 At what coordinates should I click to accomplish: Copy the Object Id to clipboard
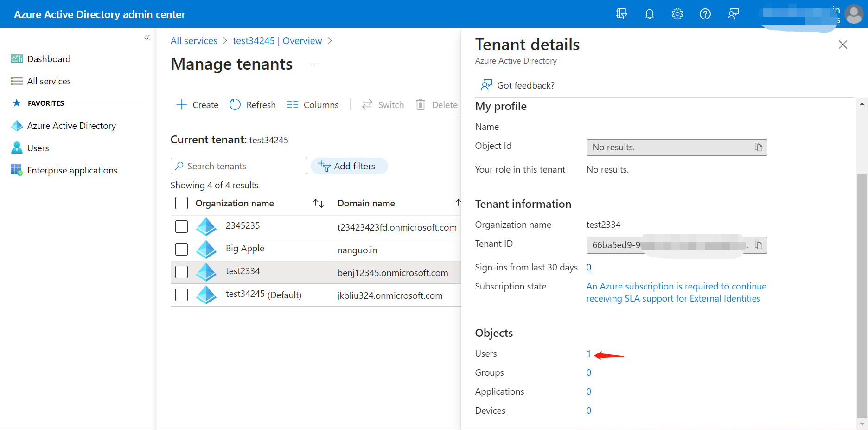(758, 147)
